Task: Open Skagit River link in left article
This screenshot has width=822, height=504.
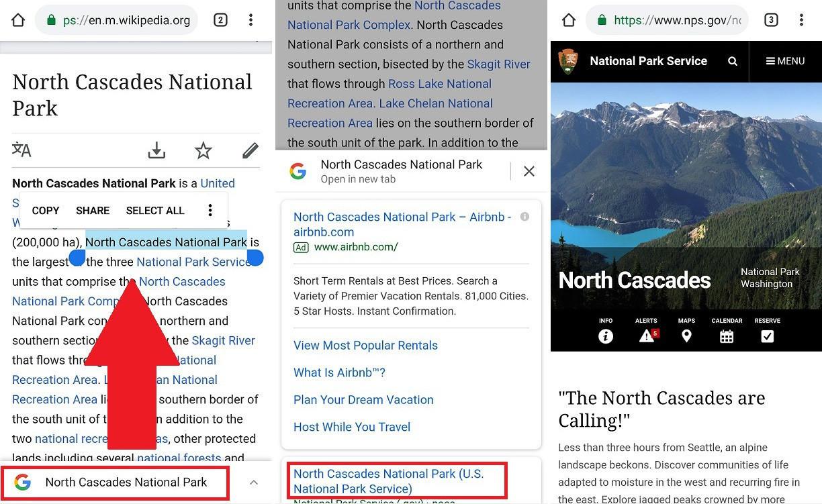Action: (223, 340)
